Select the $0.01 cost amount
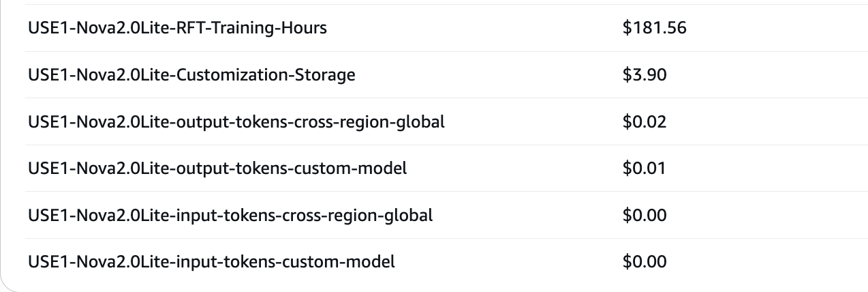 tap(645, 168)
